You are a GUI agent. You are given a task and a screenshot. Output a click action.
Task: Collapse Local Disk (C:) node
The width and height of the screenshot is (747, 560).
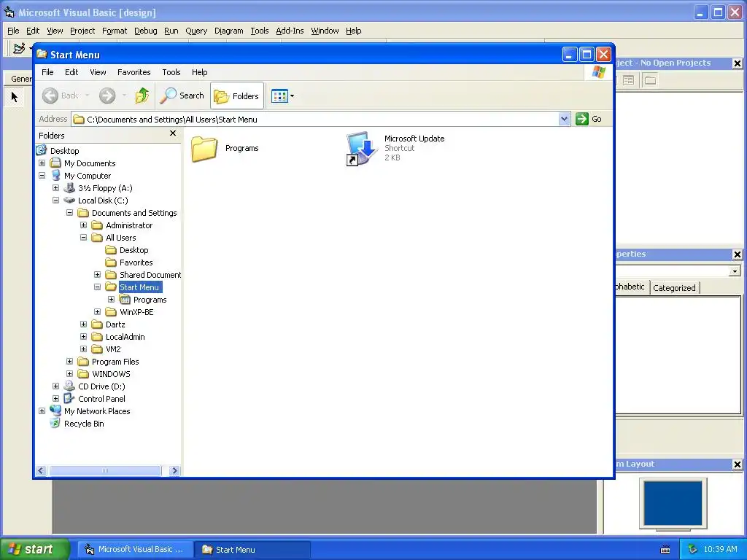pyautogui.click(x=55, y=201)
